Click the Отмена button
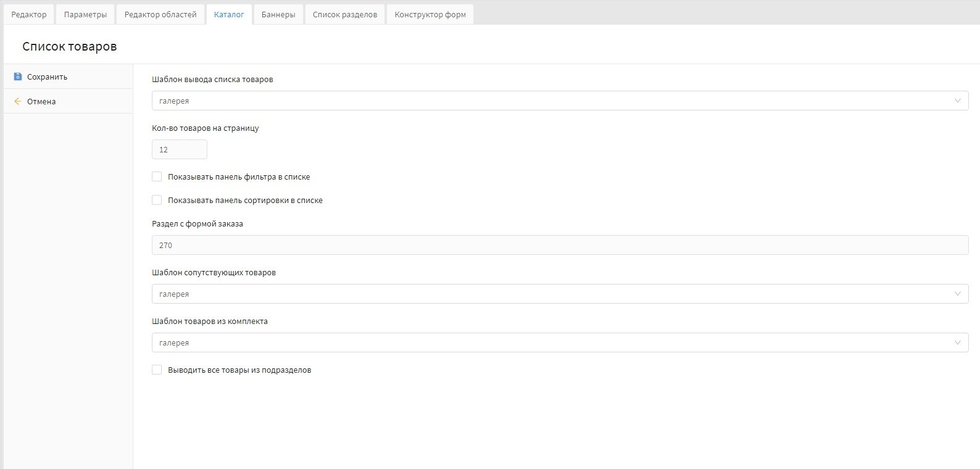The width and height of the screenshot is (980, 469). 41,101
